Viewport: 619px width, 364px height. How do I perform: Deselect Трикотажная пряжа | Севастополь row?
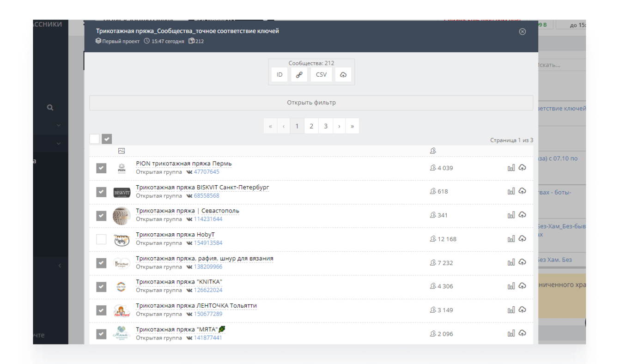pos(101,216)
